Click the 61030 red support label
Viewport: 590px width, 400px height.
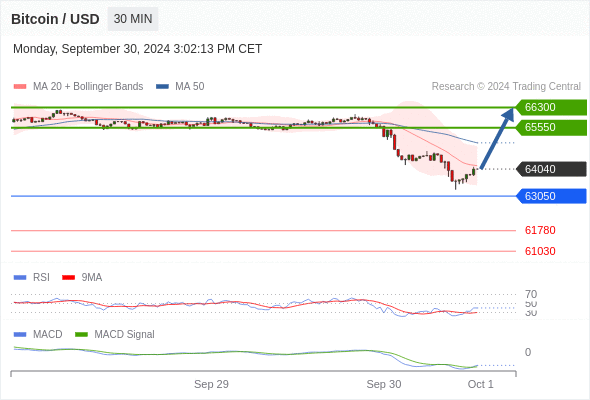point(540,251)
